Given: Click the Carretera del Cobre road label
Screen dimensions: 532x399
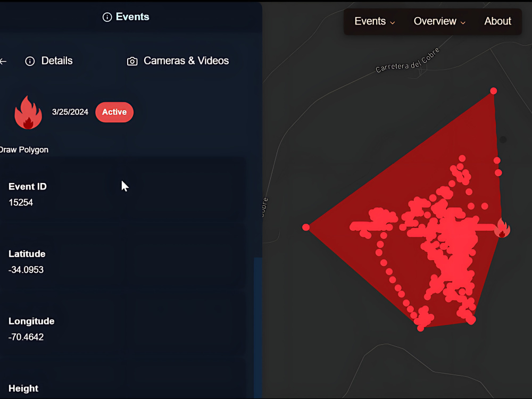Looking at the screenshot, I should [408, 61].
